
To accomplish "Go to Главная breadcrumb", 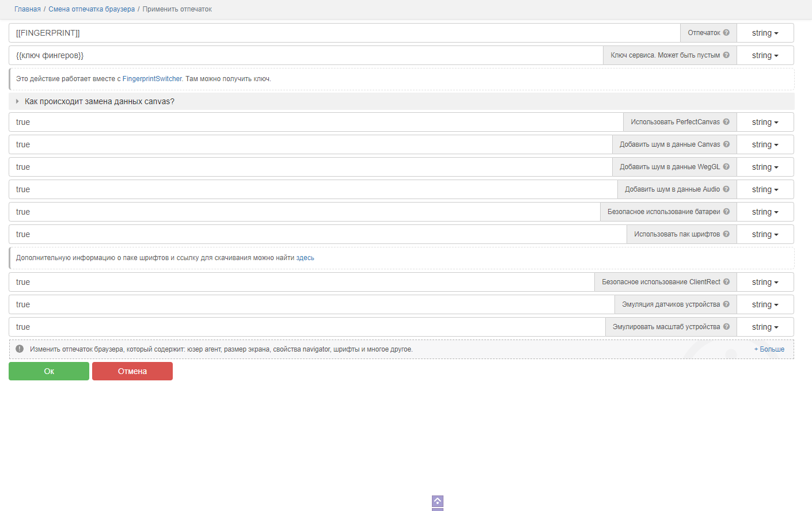I will coord(28,9).
